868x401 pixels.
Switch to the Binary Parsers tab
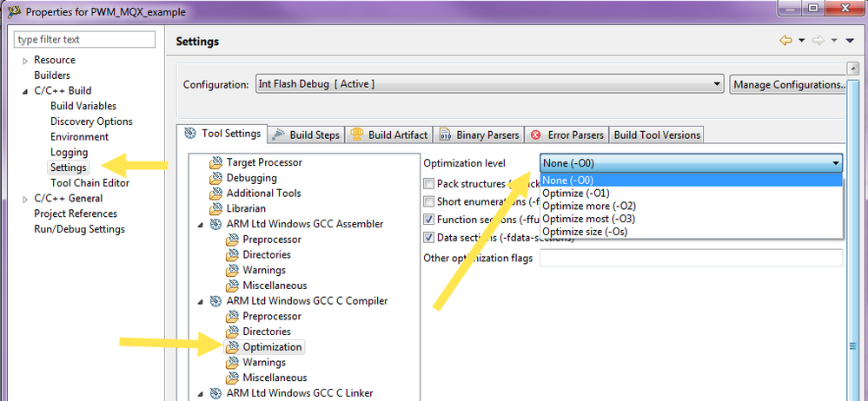(x=479, y=135)
